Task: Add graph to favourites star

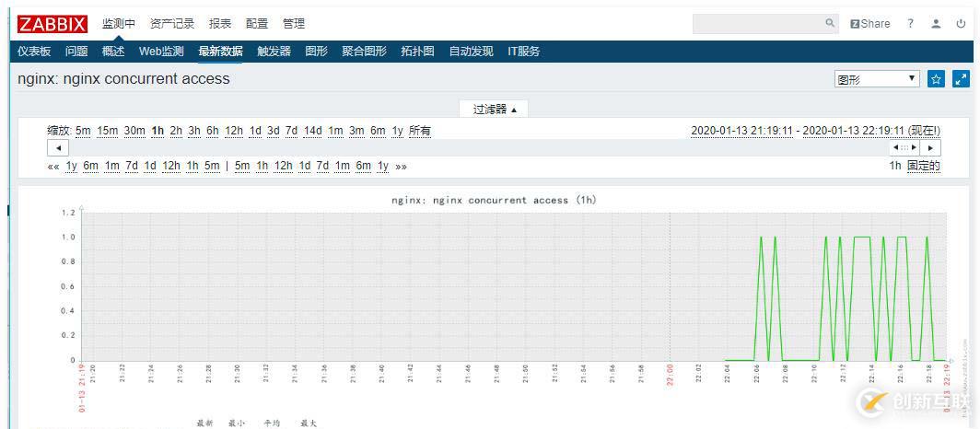Action: tap(936, 79)
